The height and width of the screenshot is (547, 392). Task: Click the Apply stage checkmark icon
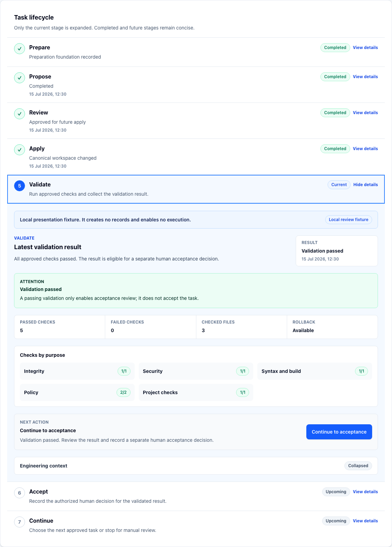20,150
